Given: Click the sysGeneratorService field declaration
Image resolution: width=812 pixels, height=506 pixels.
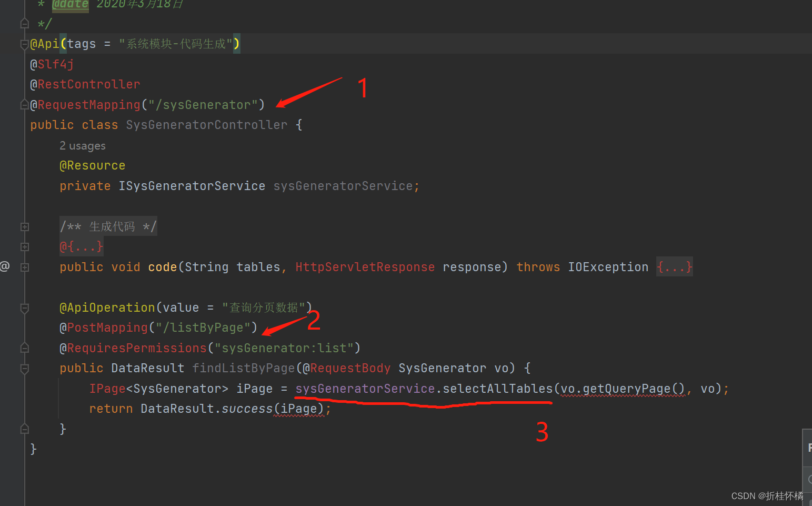Looking at the screenshot, I should point(343,186).
